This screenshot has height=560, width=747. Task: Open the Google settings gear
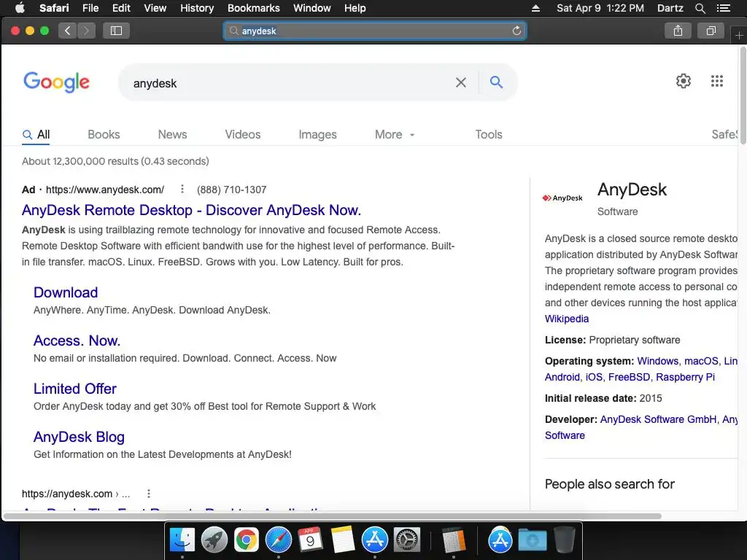tap(683, 81)
